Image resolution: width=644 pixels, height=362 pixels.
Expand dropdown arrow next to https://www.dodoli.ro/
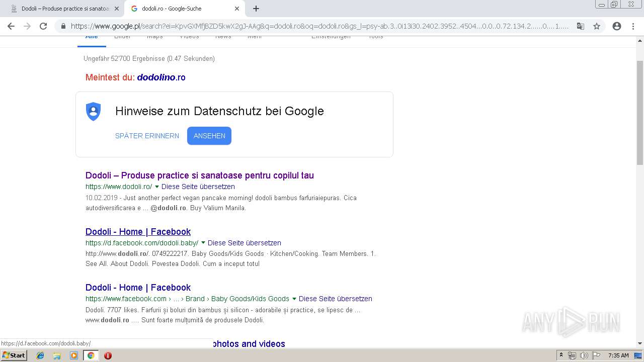[x=157, y=187]
